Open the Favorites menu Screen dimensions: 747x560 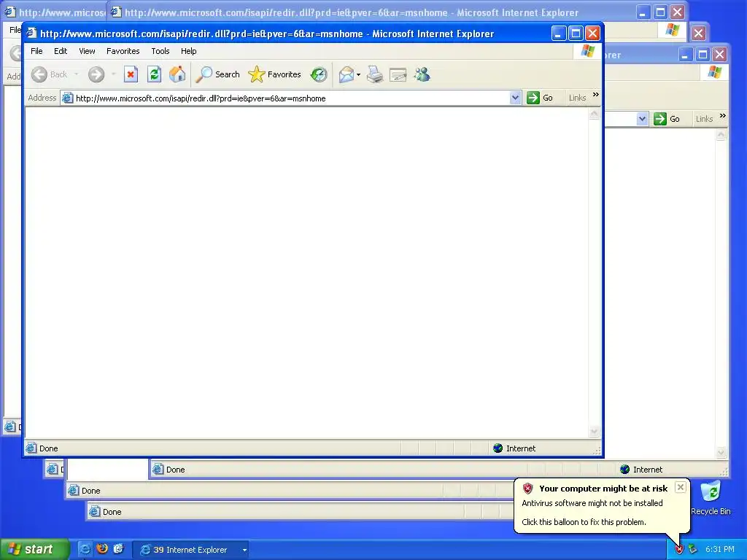123,51
